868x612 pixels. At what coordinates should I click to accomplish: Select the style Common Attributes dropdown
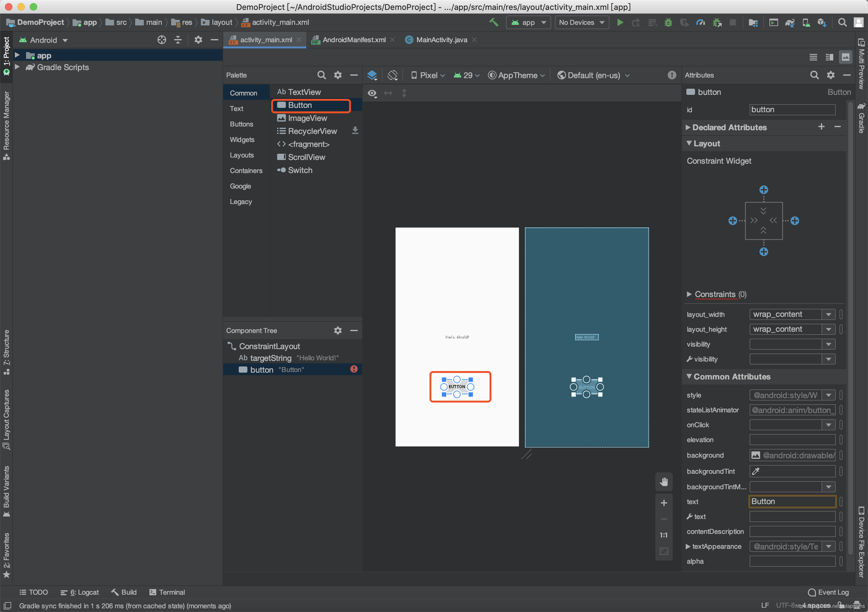point(829,395)
